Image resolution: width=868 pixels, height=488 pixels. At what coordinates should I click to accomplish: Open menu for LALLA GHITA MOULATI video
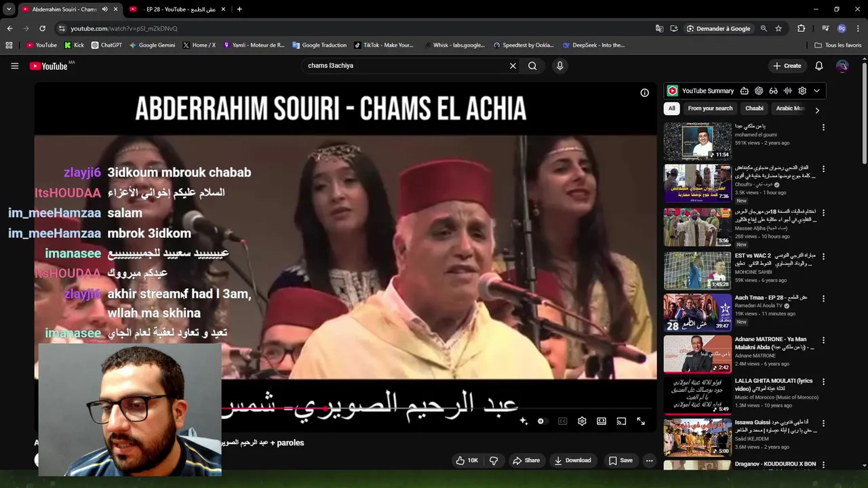pos(823,382)
